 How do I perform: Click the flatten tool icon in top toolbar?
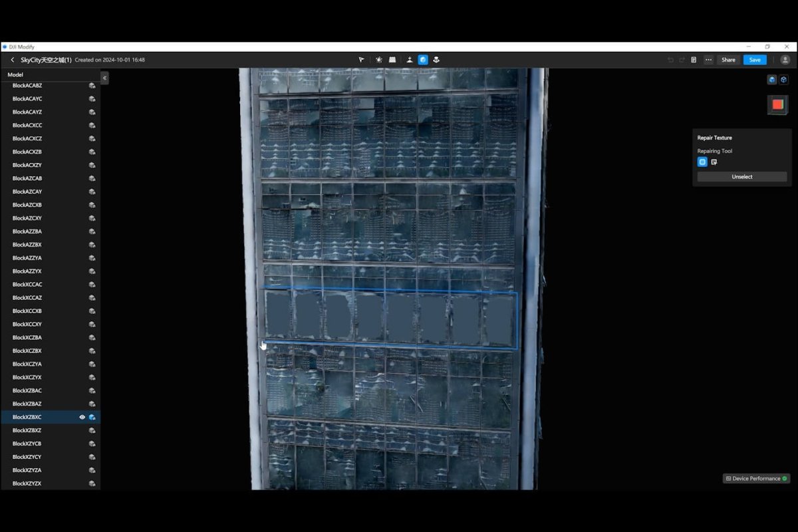point(392,60)
